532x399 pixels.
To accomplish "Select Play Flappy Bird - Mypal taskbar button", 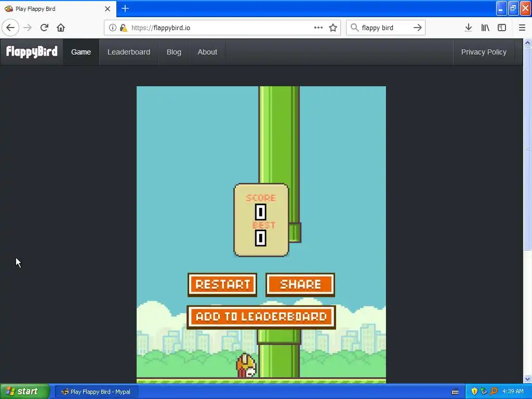I will tap(96, 392).
